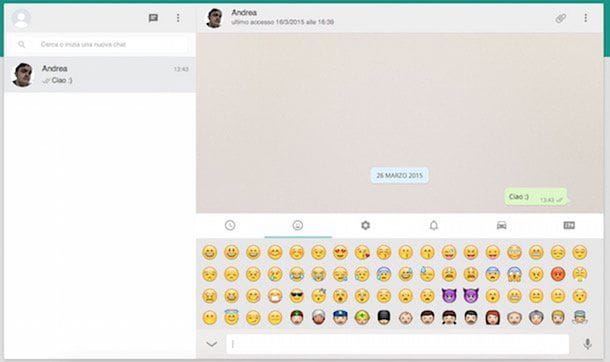610x362 pixels.
Task: Open Andrea's header profile picture
Action: [x=214, y=18]
